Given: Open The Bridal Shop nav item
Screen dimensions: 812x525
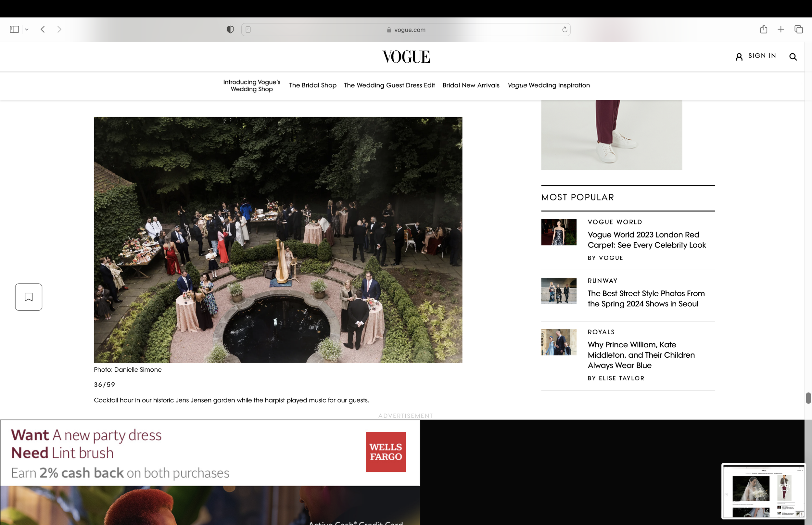Looking at the screenshot, I should [x=312, y=85].
